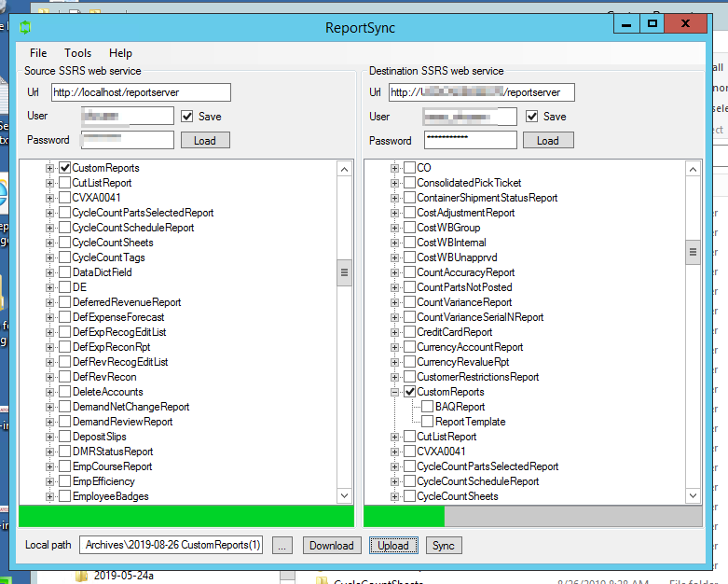The width and height of the screenshot is (728, 584).
Task: Collapse destination CustomReports node
Action: tap(394, 392)
